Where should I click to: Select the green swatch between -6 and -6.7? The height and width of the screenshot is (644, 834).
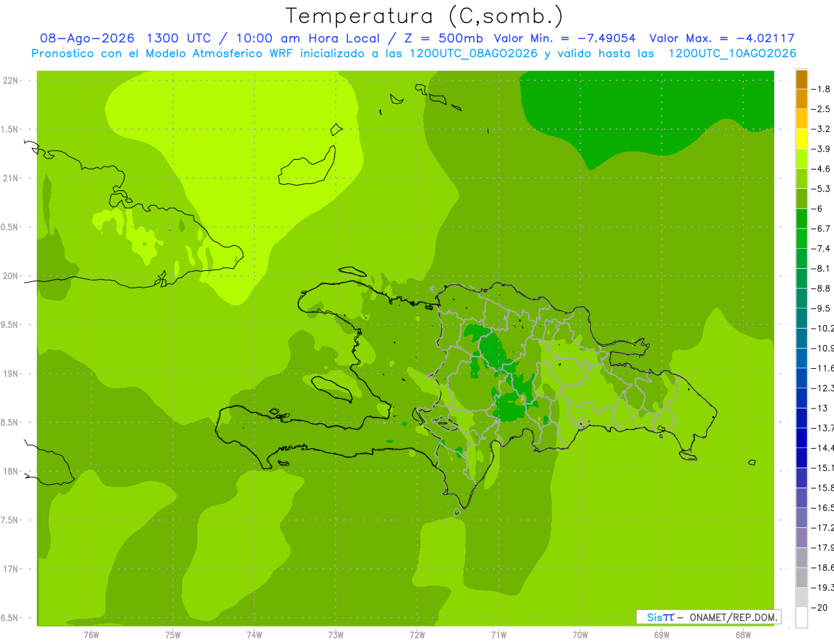801,218
